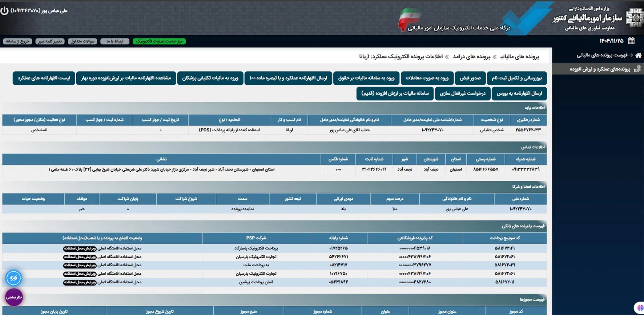The image size is (644, 315).
Task: Click the خروج از سامانه logout button
Action: pos(17,41)
